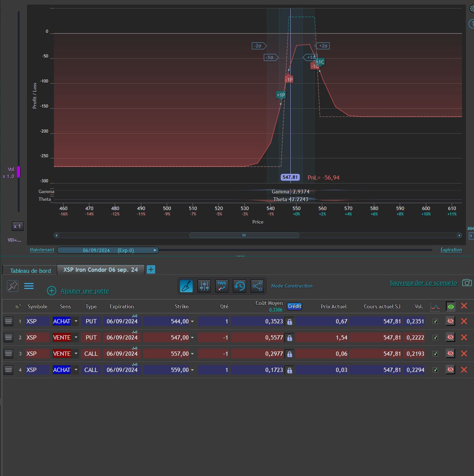Delete leg 3 with red X

tap(464, 353)
